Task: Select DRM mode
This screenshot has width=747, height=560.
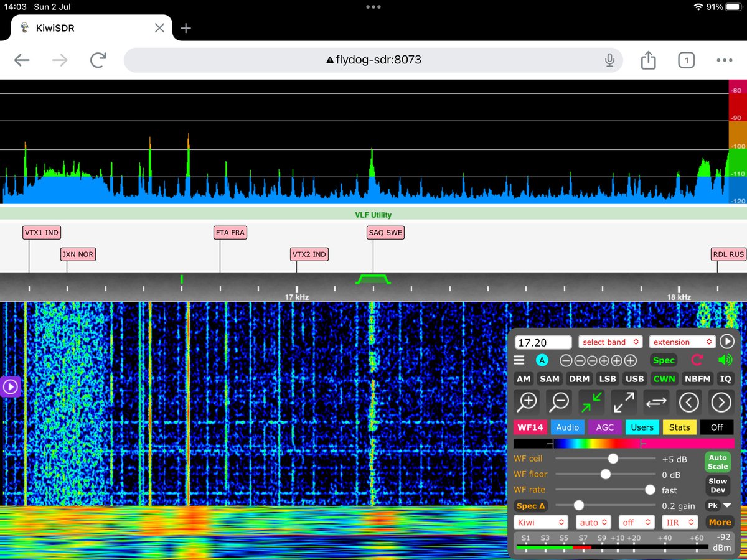Action: click(x=580, y=379)
